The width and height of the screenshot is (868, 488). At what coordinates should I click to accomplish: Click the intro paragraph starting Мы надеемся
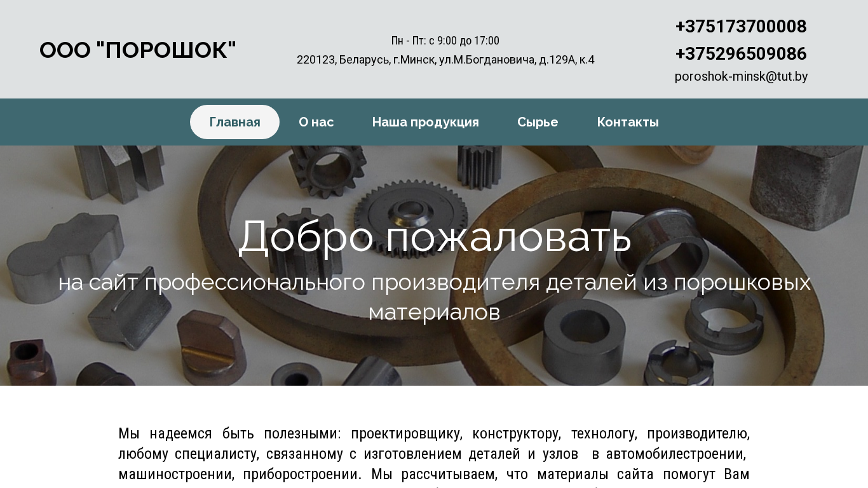pyautogui.click(x=434, y=459)
